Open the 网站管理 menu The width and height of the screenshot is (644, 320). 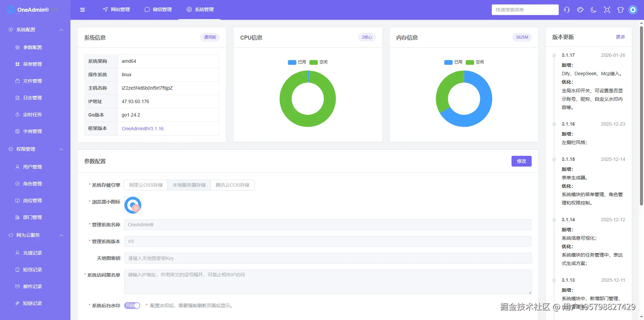coord(116,9)
